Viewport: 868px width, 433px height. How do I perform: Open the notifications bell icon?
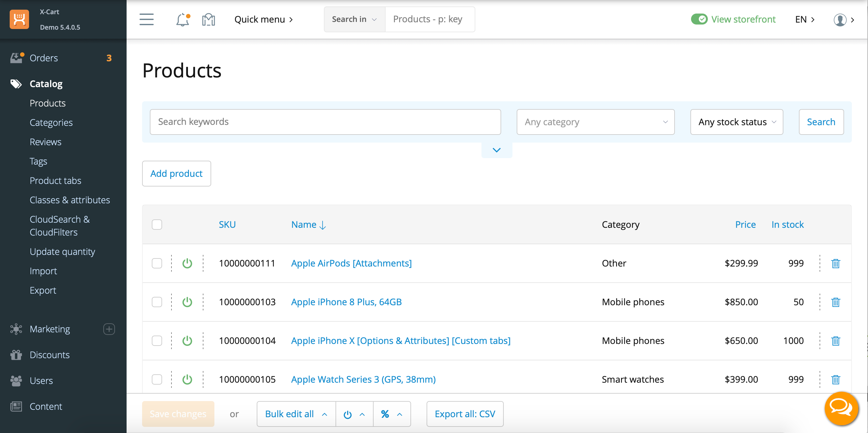click(x=183, y=20)
